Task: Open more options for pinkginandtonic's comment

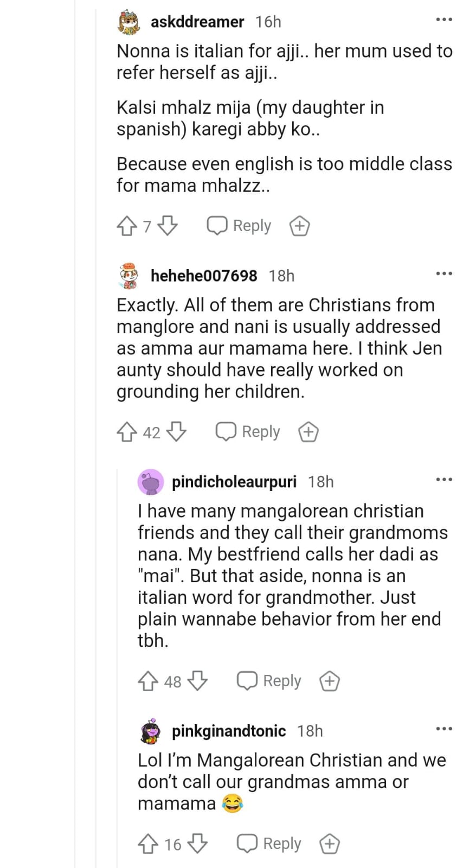Action: tap(444, 729)
